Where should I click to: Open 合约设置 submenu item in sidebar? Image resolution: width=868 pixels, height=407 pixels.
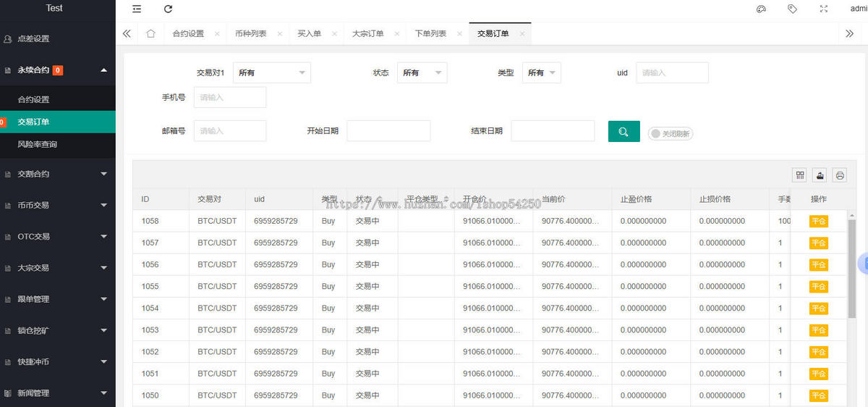(58, 99)
